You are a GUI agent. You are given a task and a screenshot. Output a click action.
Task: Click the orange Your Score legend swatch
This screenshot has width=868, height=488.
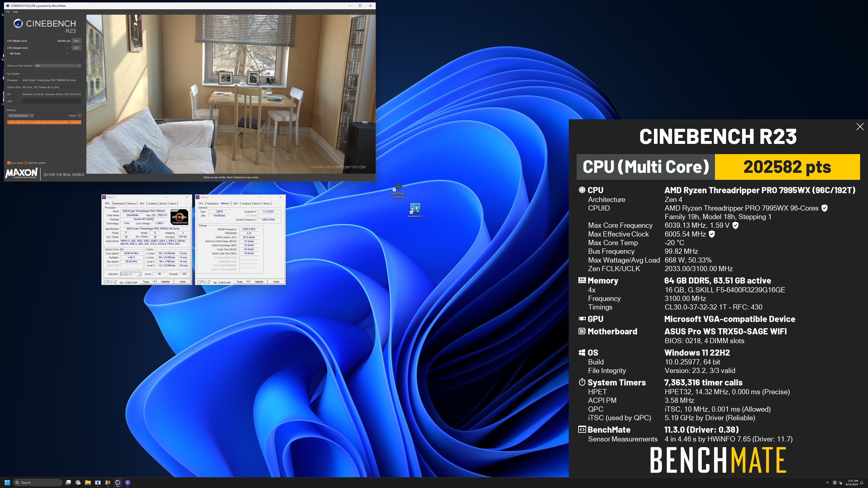(x=9, y=163)
